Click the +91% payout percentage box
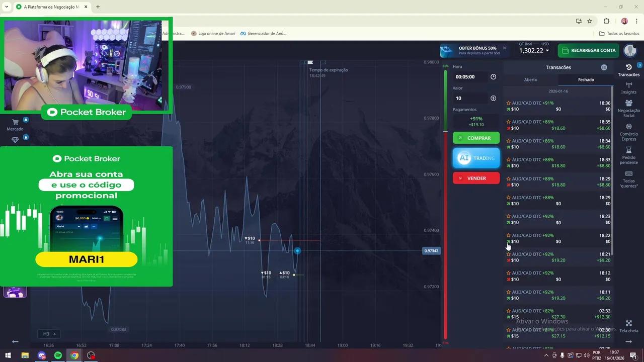Screen dimensions: 644x362 [476, 122]
